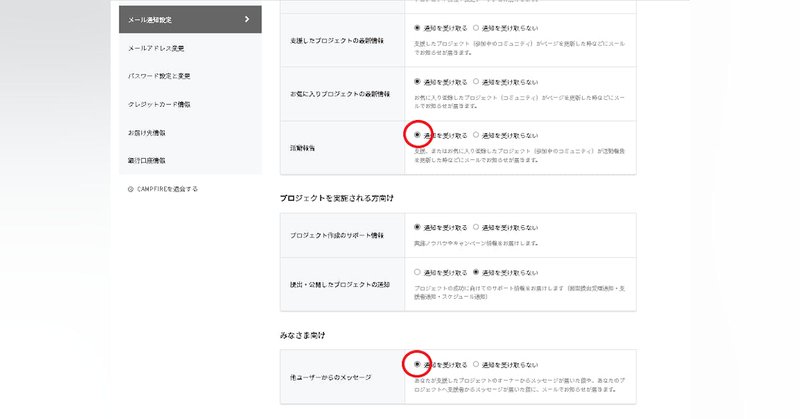800x419 pixels.
Task: Disable notifications for 他ユーザーからのメッセージ
Action: click(x=476, y=364)
